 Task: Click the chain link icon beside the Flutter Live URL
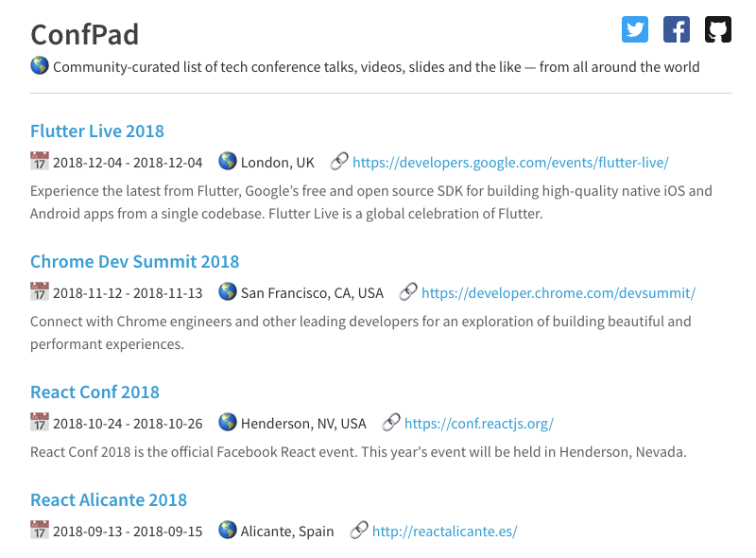[337, 161]
